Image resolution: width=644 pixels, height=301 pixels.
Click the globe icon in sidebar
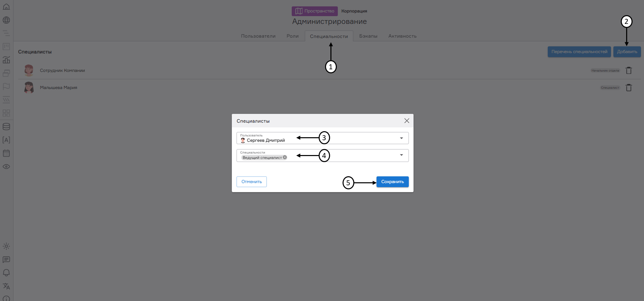coord(6,20)
